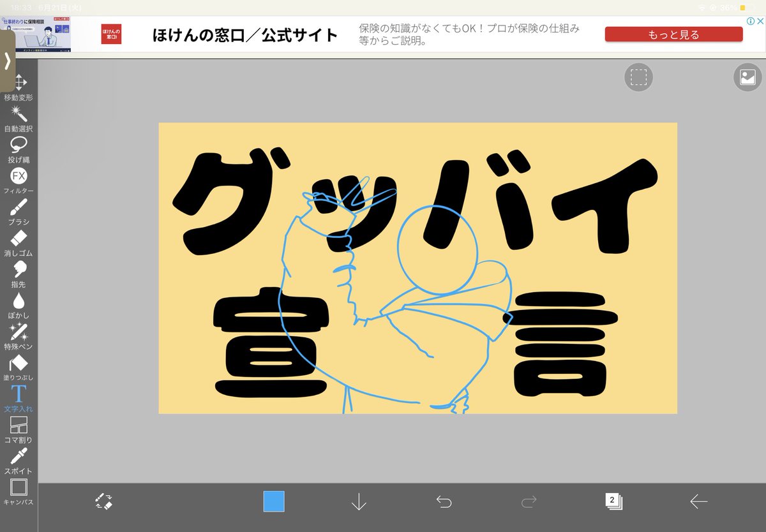Open the キャンバス canvas tool
The image size is (766, 532).
[x=19, y=492]
